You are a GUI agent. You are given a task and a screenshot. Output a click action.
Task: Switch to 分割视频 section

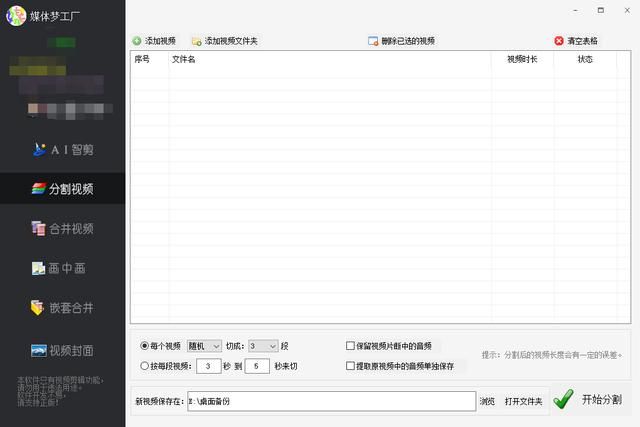coord(62,189)
